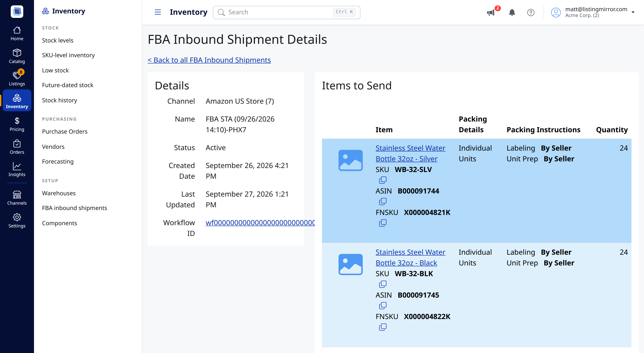The image size is (644, 353).
Task: Open Stainless Steel Water Bottle 32oz - Silver
Action: pos(410,153)
